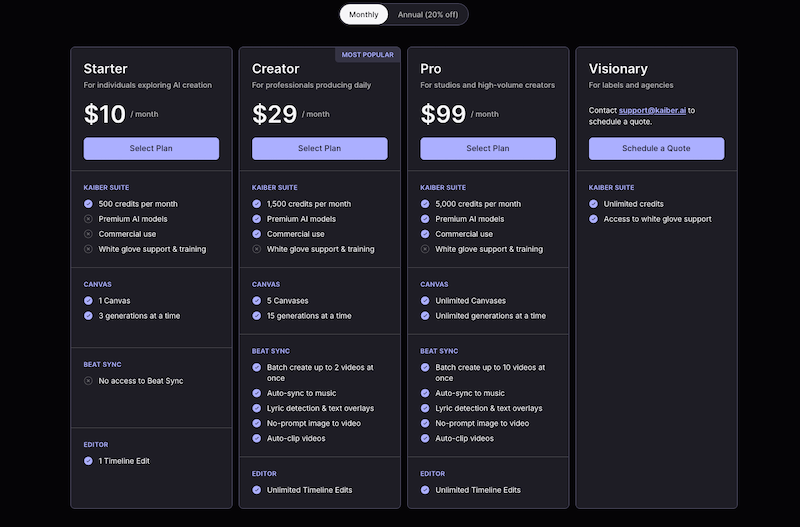Click the MOST POPULAR badge on Creator

(x=367, y=55)
